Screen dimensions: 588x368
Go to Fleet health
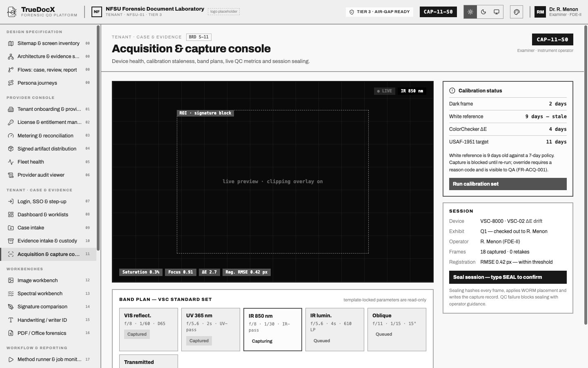(48, 162)
